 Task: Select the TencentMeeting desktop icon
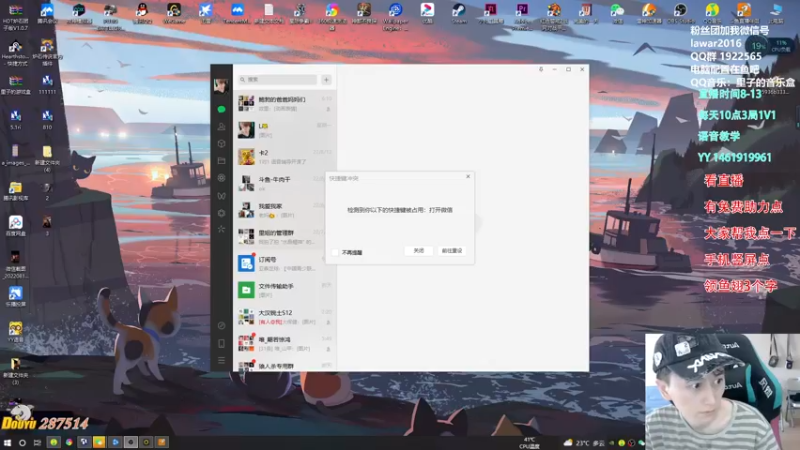[237, 13]
